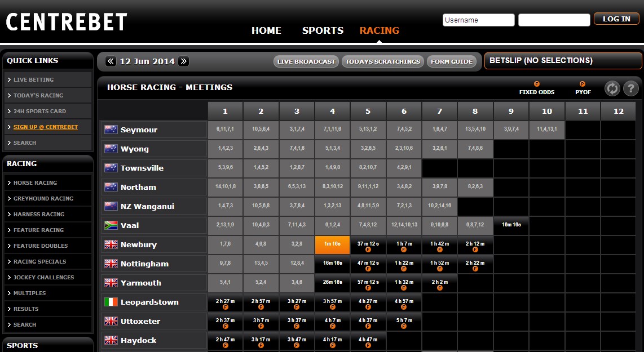Open the Leopardstown meeting name
Image resolution: width=644 pixels, height=352 pixels.
(149, 302)
